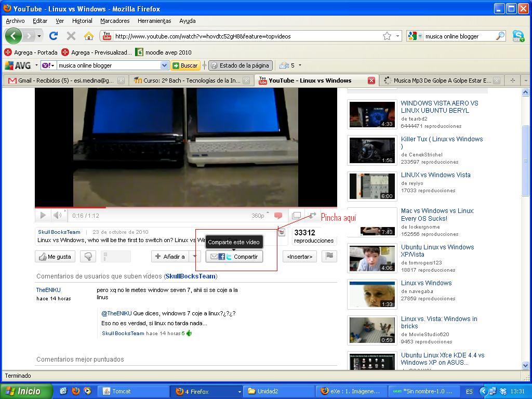Image resolution: width=532 pixels, height=399 pixels.
Task: Seek in the video progress bar
Action: pyautogui.click(x=186, y=207)
